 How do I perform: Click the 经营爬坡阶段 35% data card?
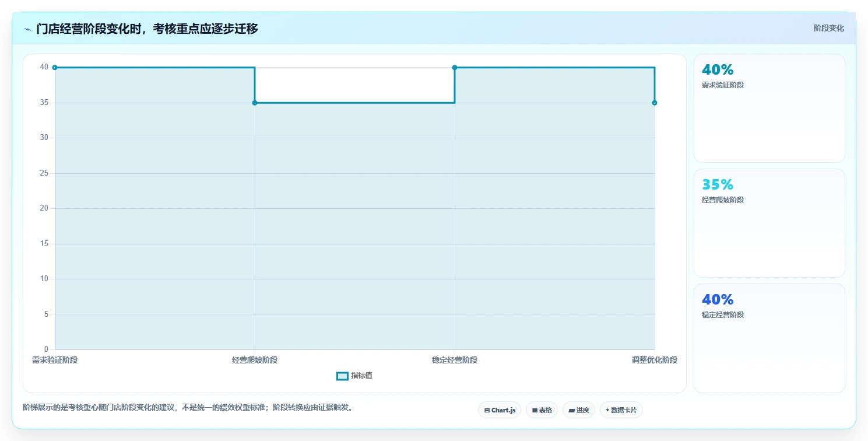coord(769,223)
